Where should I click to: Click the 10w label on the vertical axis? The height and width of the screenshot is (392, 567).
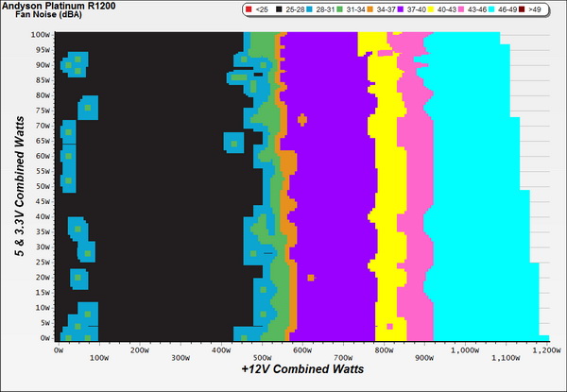pos(43,308)
